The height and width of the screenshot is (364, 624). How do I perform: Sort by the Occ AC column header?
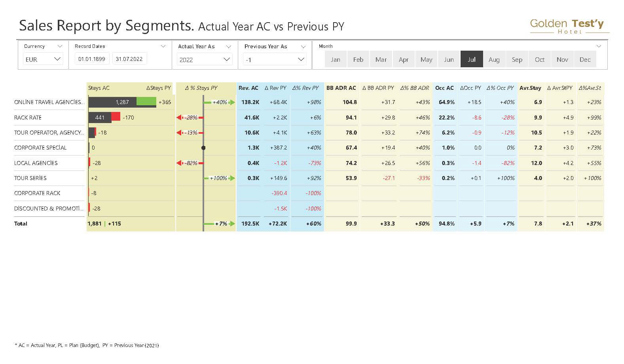pos(444,88)
